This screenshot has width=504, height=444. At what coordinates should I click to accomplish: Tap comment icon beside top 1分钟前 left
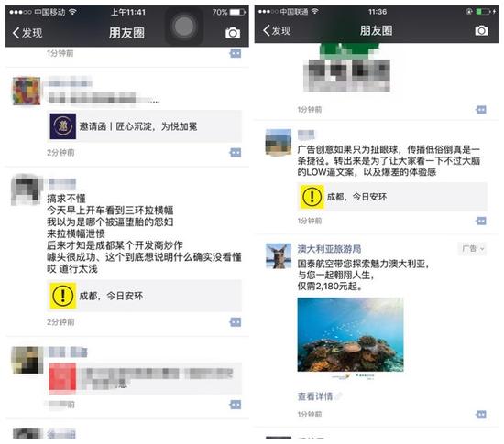(x=236, y=53)
